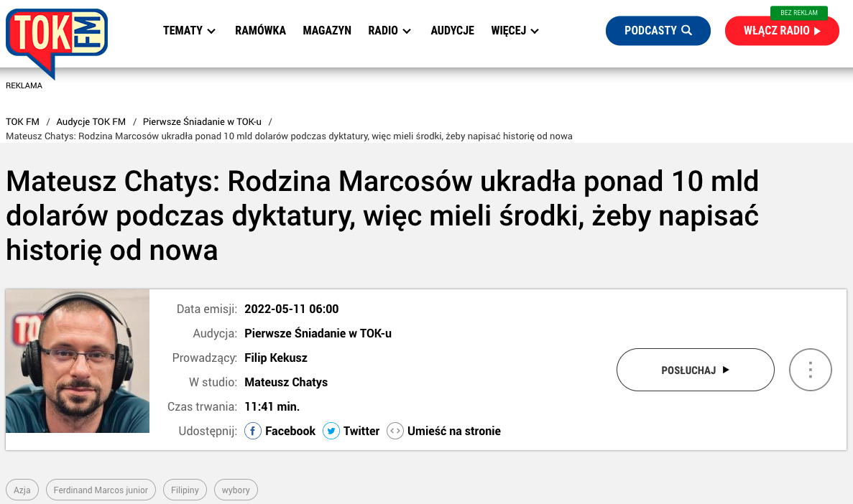Image resolution: width=853 pixels, height=504 pixels.
Task: Click the article headline about Mateusz Chatys
Action: (x=382, y=216)
